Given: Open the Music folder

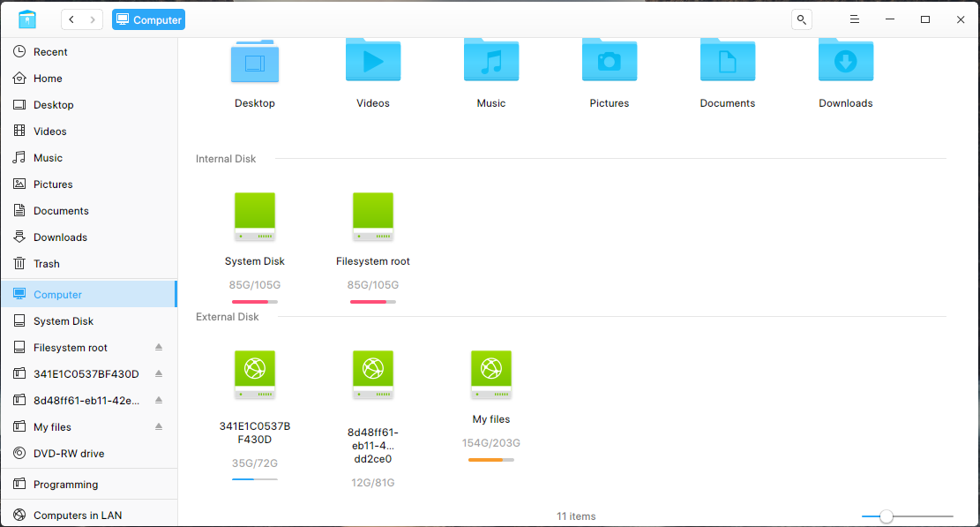Looking at the screenshot, I should [x=491, y=60].
